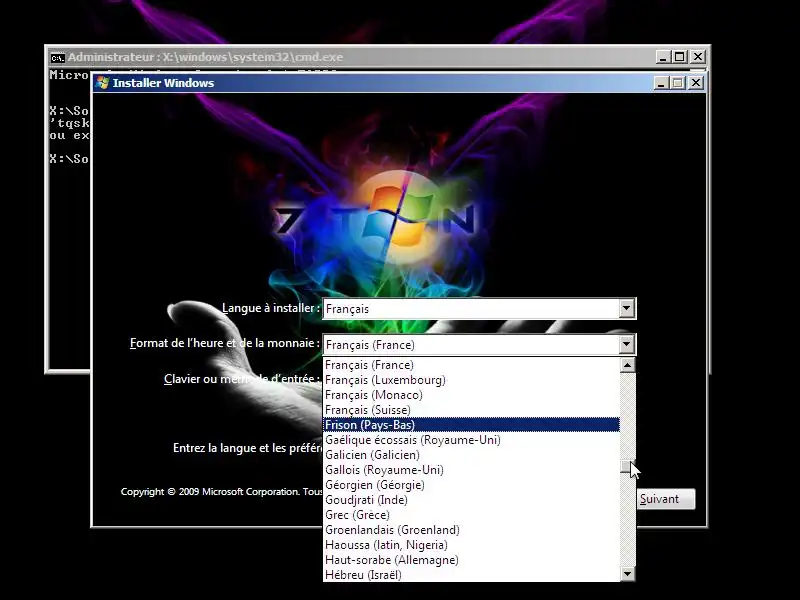Pick Galicien (Galicien) from list

[471, 455]
